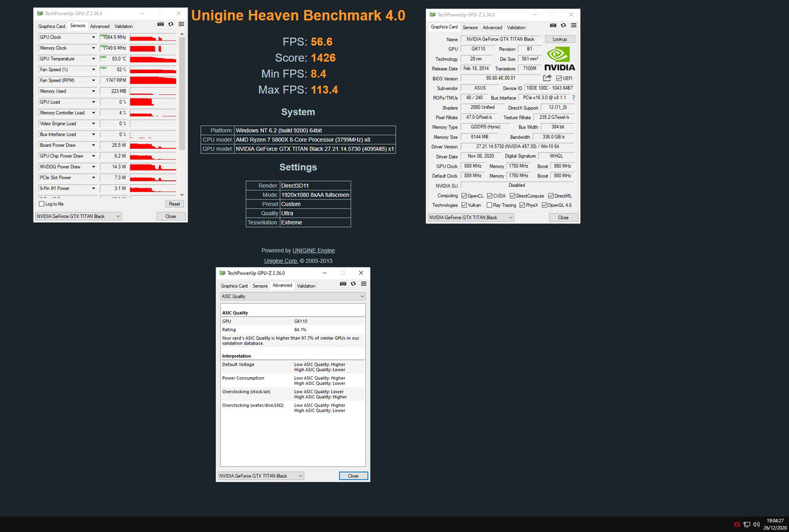This screenshot has width=789, height=532.
Task: Switch to Sensors tab in Graphics Card window
Action: [470, 28]
